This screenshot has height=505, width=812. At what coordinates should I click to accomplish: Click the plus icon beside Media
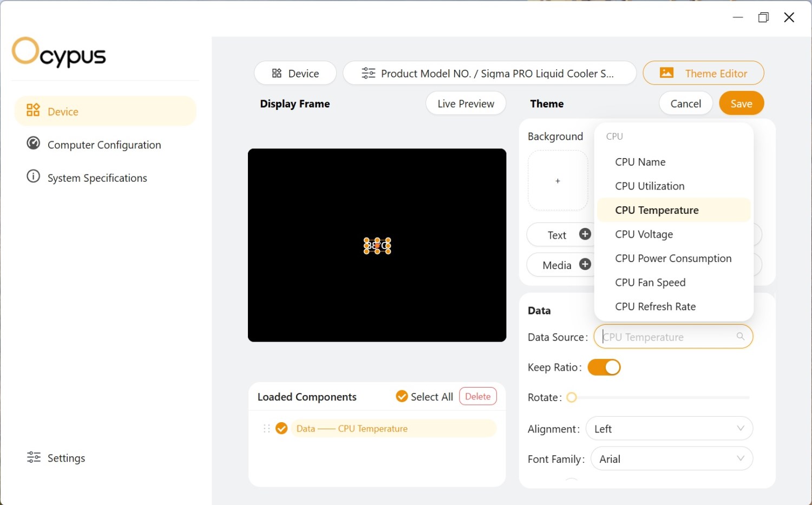585,264
